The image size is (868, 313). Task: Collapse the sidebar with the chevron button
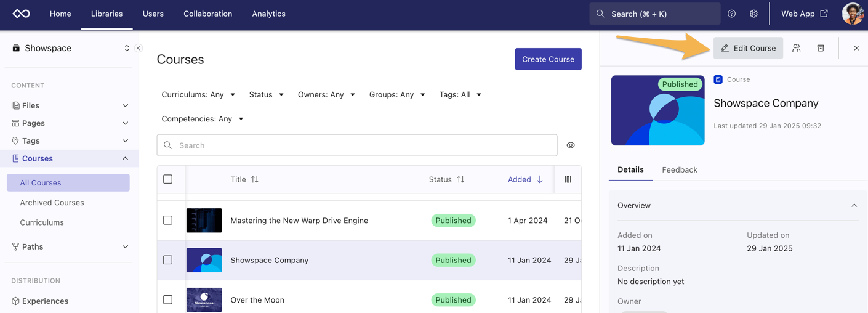point(139,48)
